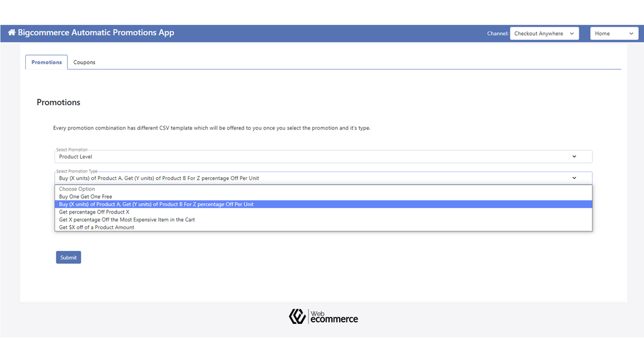This screenshot has height=362, width=644.
Task: Click the Bigcommerce Automatic Promotions App title
Action: click(95, 32)
